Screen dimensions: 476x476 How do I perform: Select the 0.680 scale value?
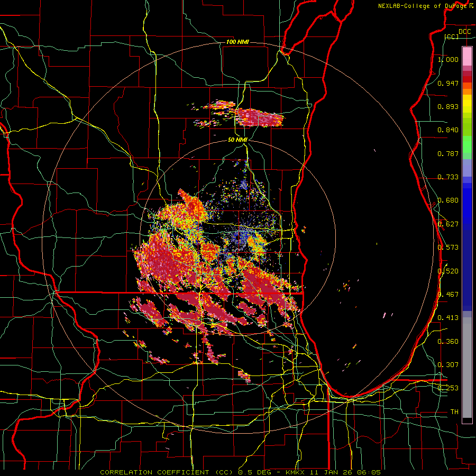click(448, 200)
